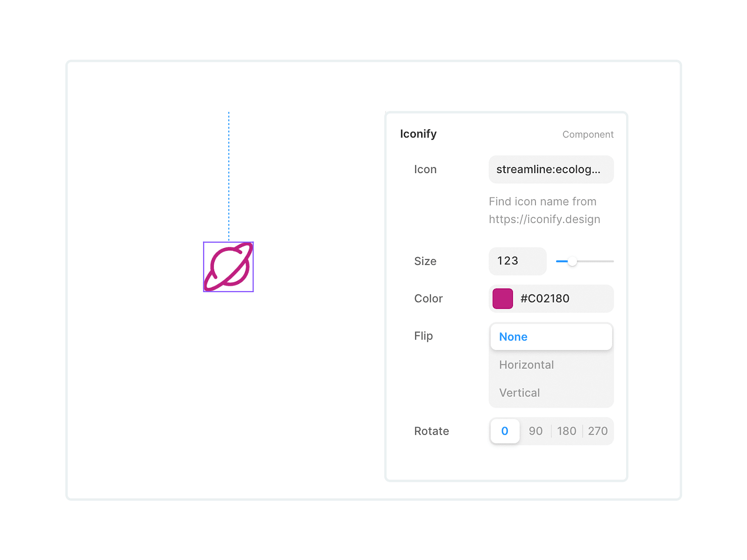This screenshot has width=747, height=560.
Task: Click the Rotate property label
Action: click(432, 431)
